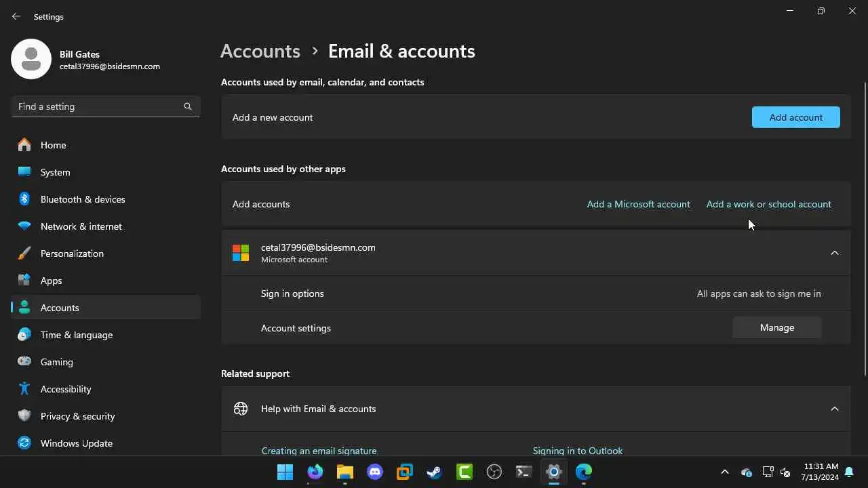Click the Personalization paintbrush icon

(x=24, y=253)
